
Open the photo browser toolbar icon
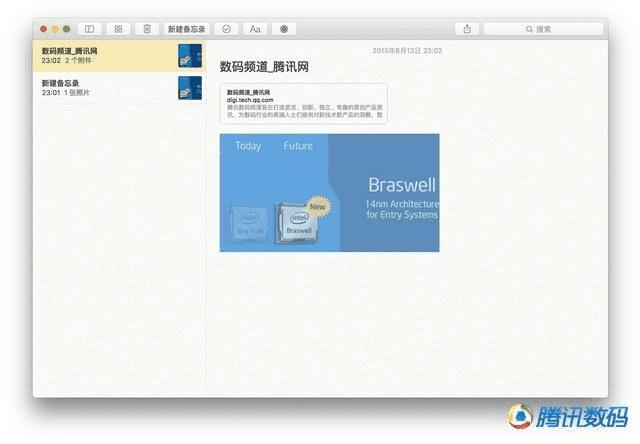(x=284, y=29)
